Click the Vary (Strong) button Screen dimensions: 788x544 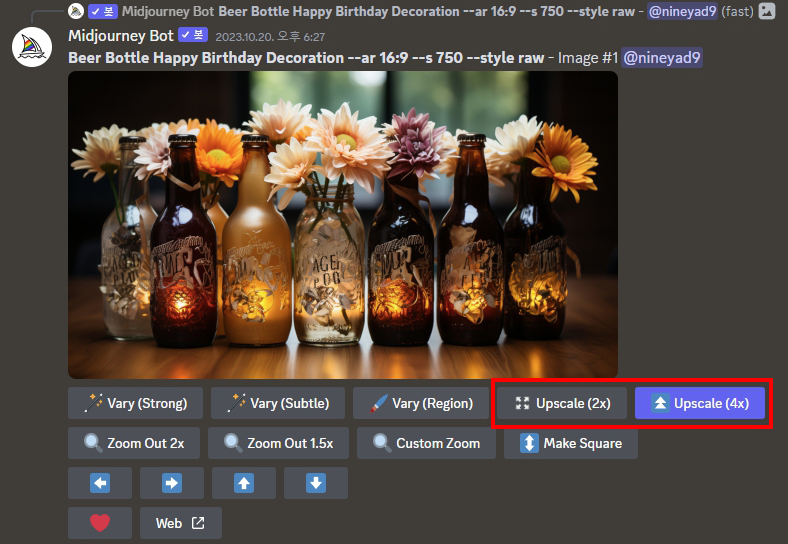(x=135, y=403)
